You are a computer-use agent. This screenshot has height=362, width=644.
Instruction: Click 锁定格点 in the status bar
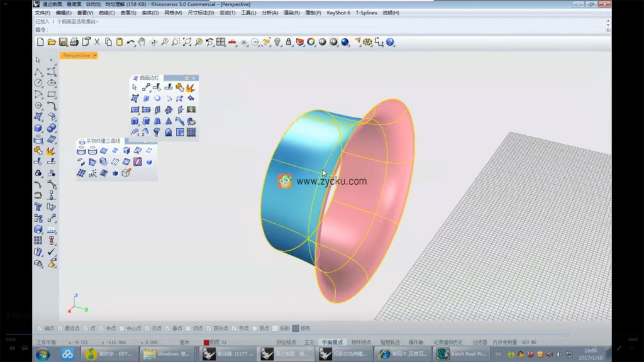pyautogui.click(x=286, y=343)
